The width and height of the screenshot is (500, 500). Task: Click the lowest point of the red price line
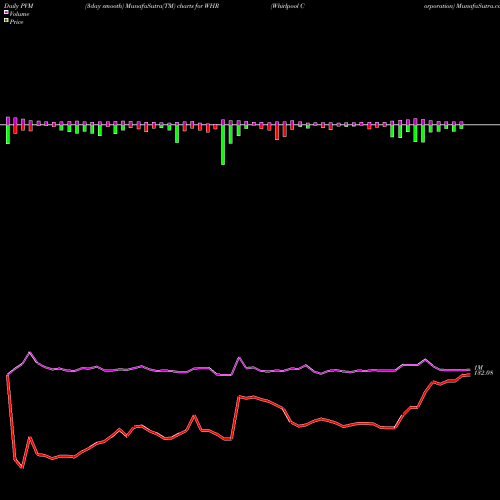[22, 468]
